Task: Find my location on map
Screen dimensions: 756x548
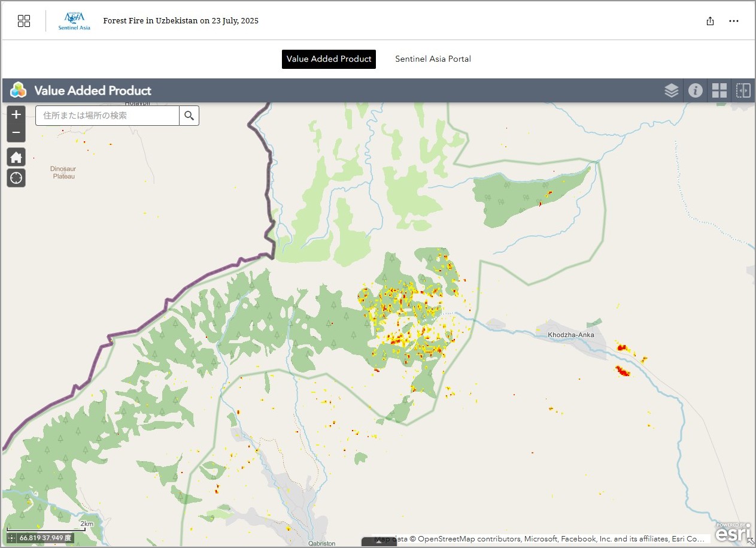Action: [x=16, y=178]
